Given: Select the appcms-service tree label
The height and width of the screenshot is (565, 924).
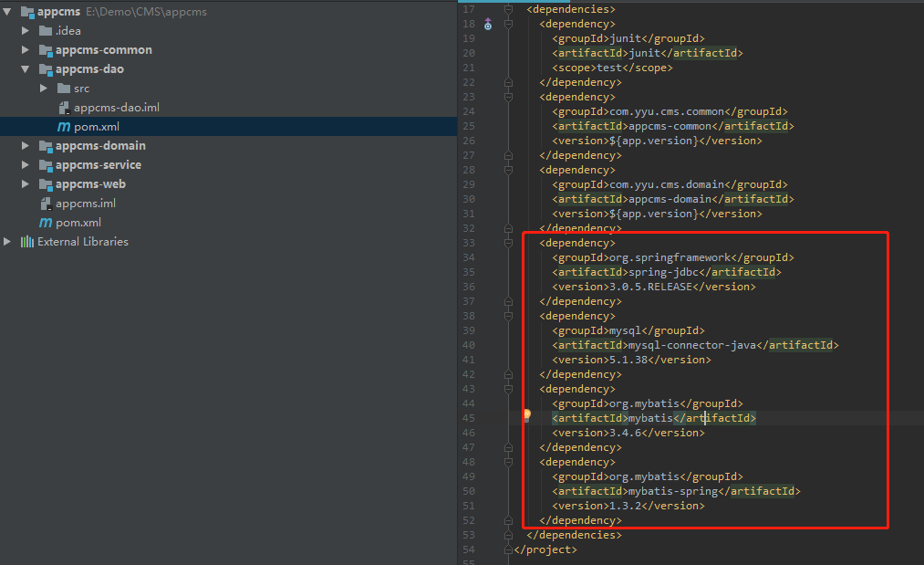Looking at the screenshot, I should click(99, 165).
